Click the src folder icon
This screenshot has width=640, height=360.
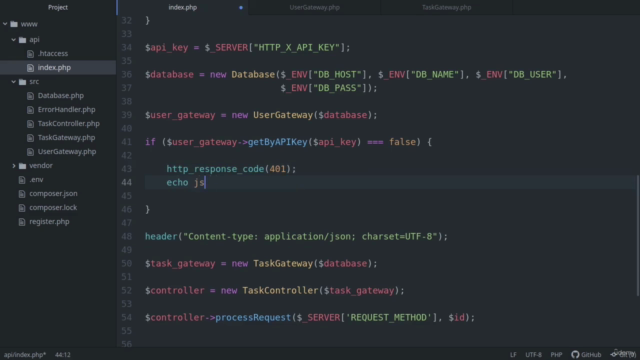[22, 82]
